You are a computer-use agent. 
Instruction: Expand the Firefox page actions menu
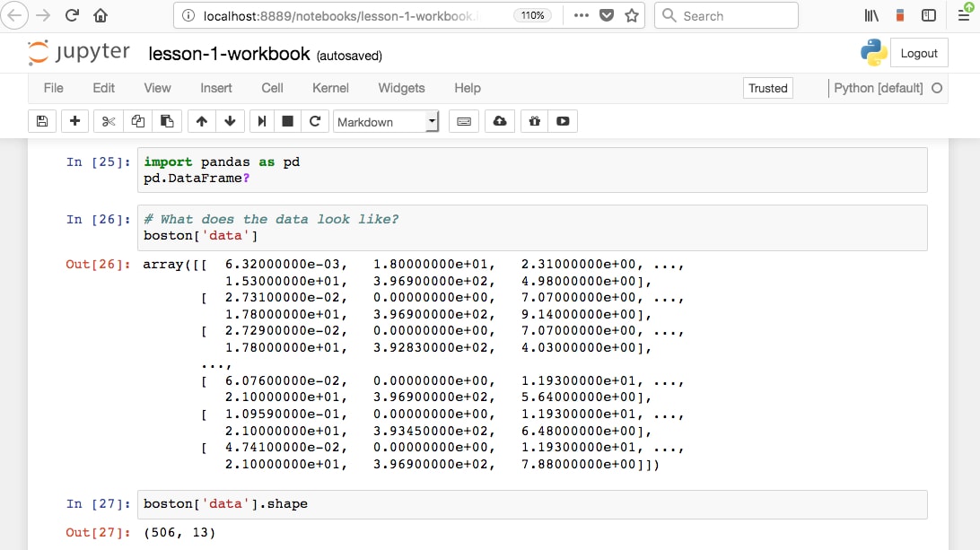point(581,15)
